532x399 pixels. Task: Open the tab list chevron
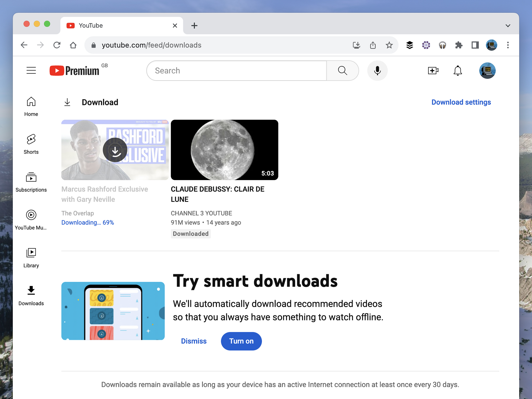tap(508, 25)
